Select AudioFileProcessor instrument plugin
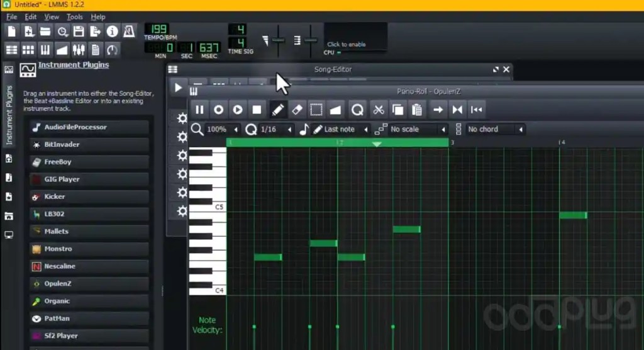The height and width of the screenshot is (350, 644). coord(89,127)
